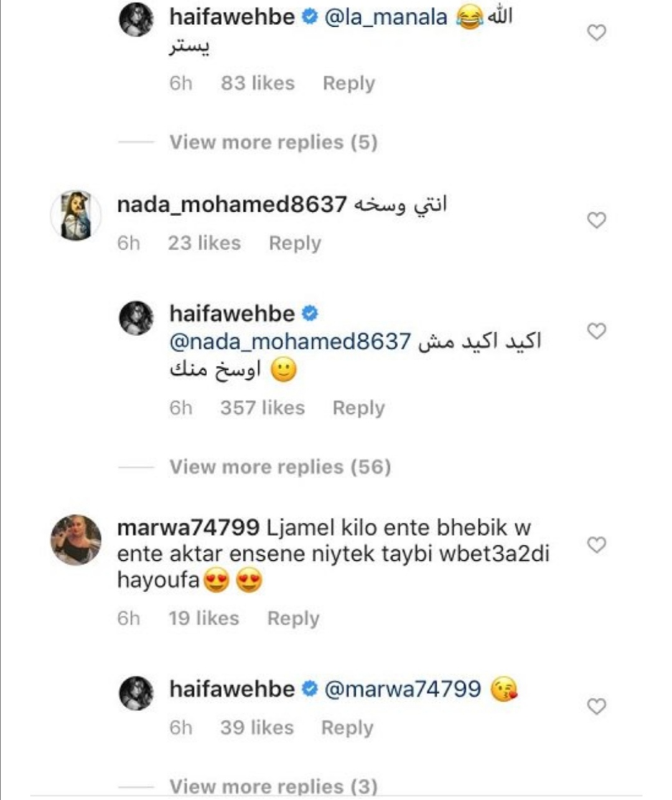
Task: Heart haifawehbe's reply to @marwa74799
Action: click(596, 706)
